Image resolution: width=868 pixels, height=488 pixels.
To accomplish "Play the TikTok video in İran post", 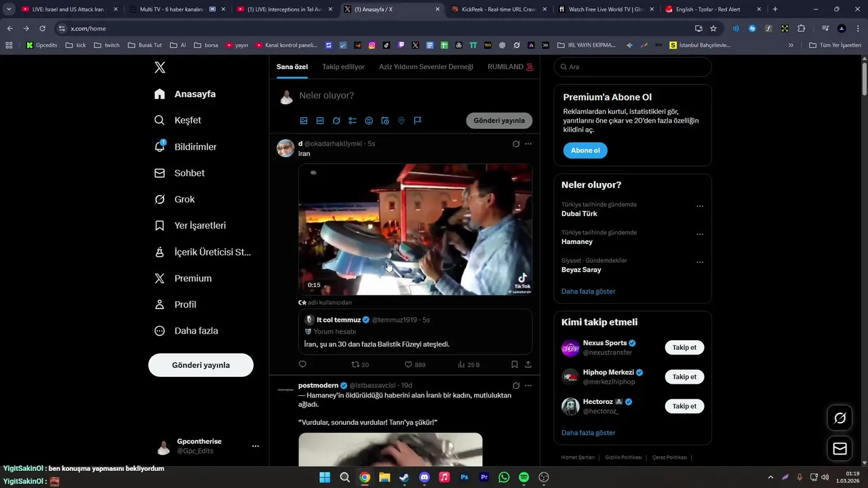I will pyautogui.click(x=415, y=229).
